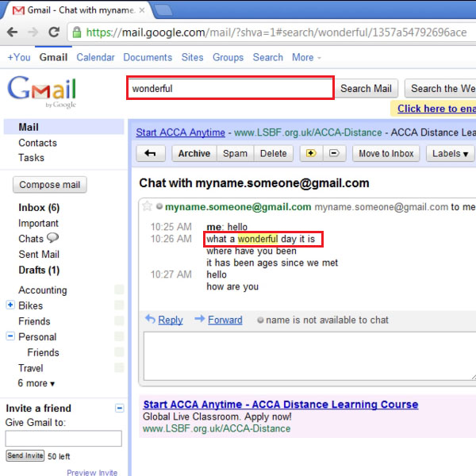Click the Reply arrow icon

pyautogui.click(x=150, y=320)
